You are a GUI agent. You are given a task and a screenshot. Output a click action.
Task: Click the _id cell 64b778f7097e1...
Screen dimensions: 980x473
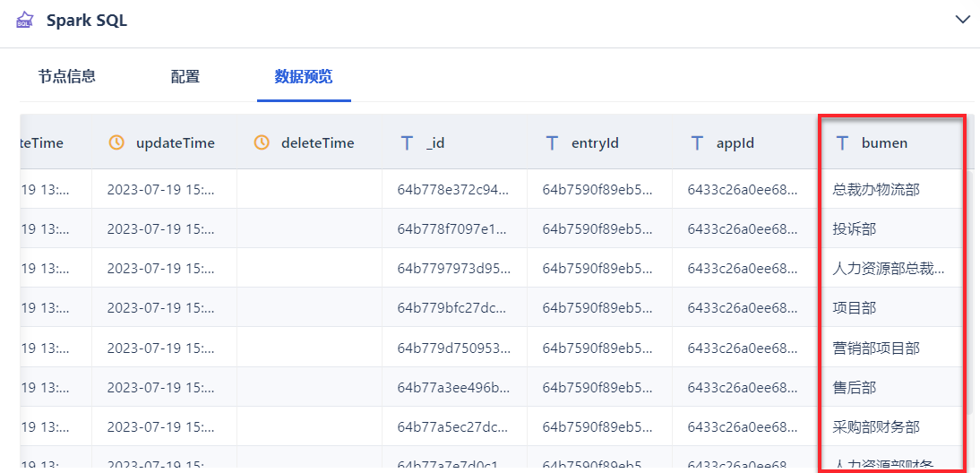pyautogui.click(x=454, y=228)
